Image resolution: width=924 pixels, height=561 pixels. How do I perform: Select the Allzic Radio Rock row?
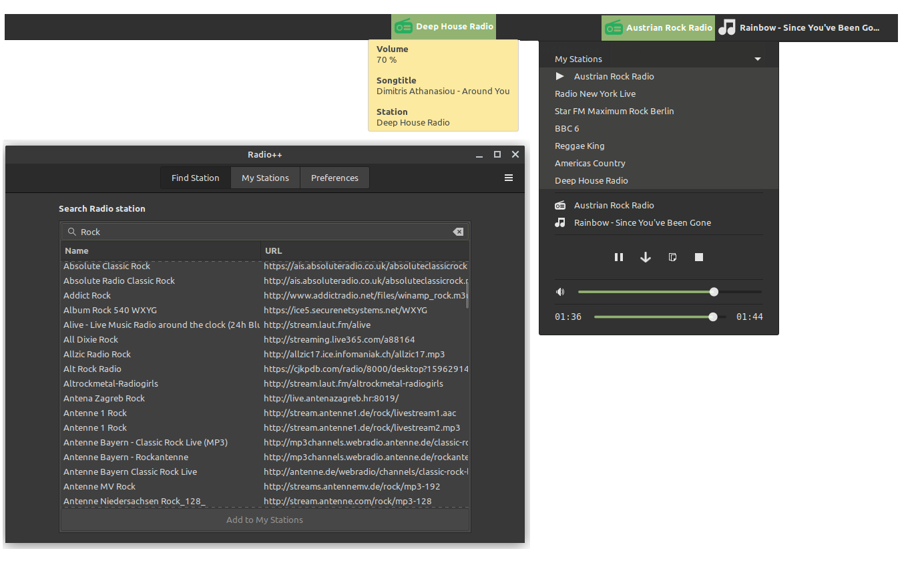265,354
